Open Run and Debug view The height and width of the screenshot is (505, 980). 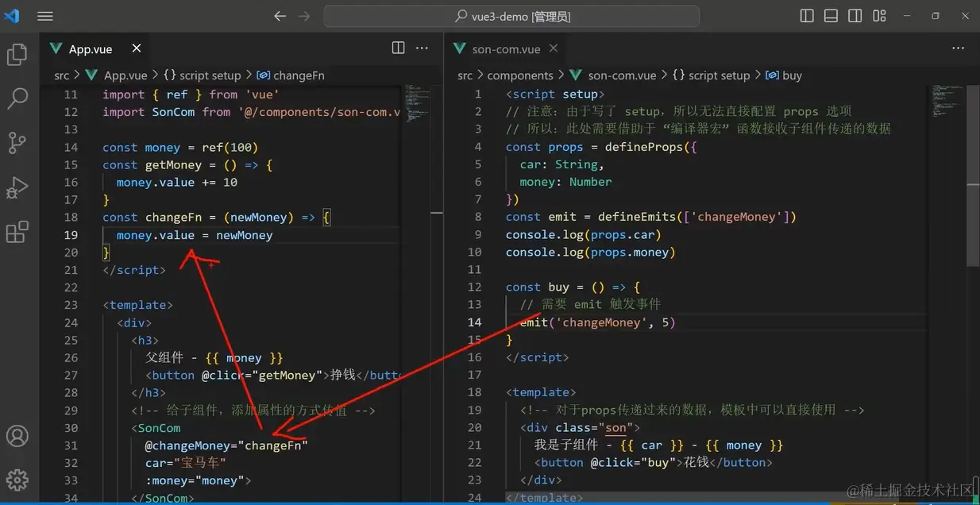click(x=17, y=188)
